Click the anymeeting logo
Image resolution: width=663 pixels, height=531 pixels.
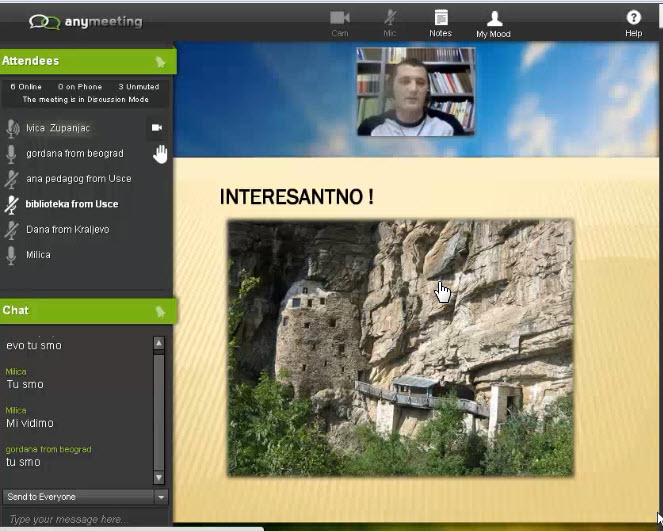[86, 21]
